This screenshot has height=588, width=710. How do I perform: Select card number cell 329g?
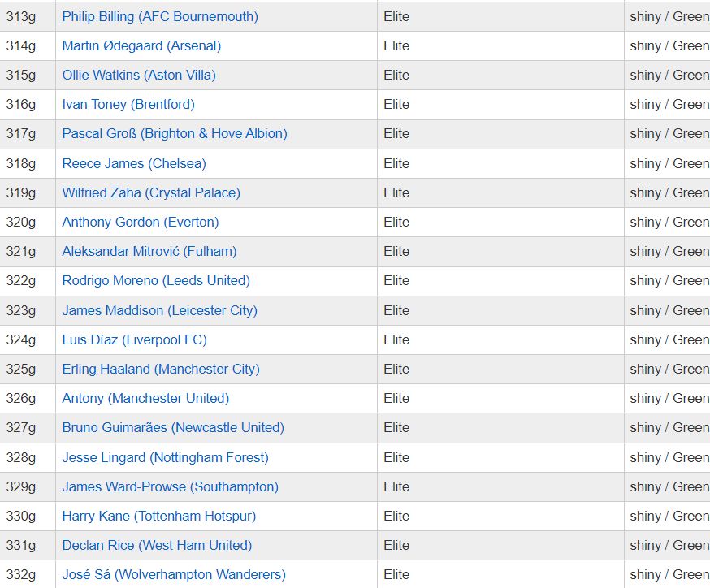point(27,487)
